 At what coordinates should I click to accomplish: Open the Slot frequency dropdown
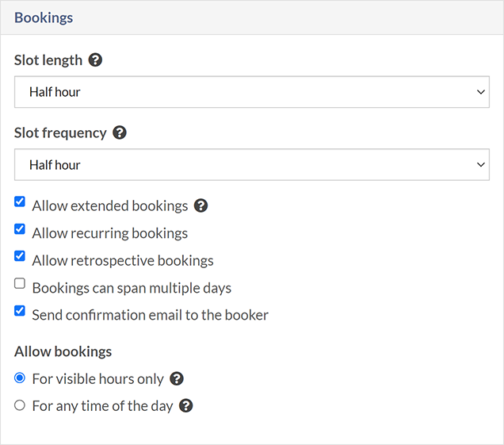pos(251,165)
